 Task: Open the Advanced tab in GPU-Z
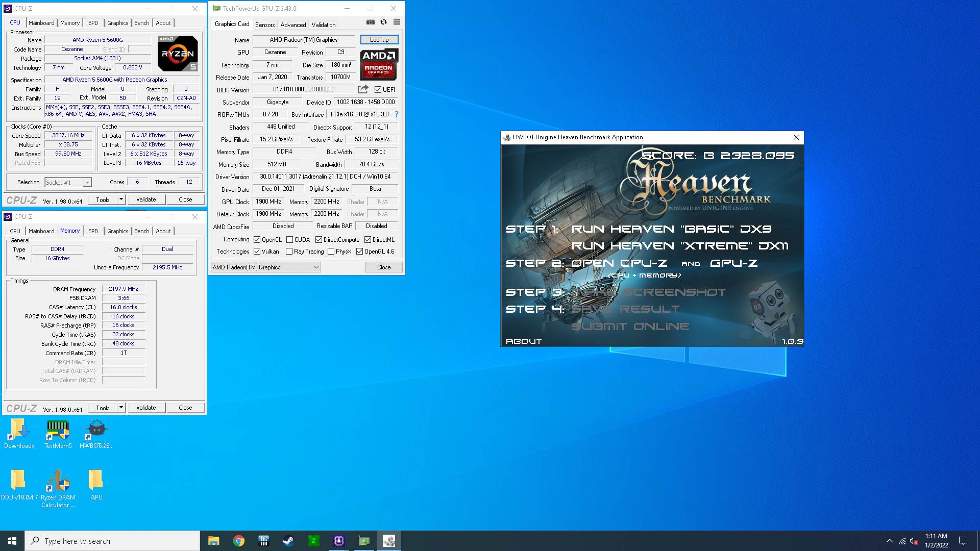[x=293, y=24]
